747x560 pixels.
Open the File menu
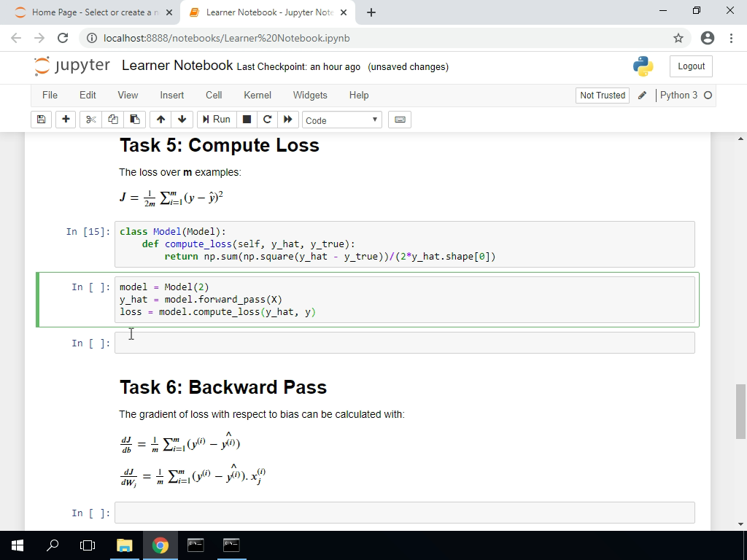(x=50, y=96)
